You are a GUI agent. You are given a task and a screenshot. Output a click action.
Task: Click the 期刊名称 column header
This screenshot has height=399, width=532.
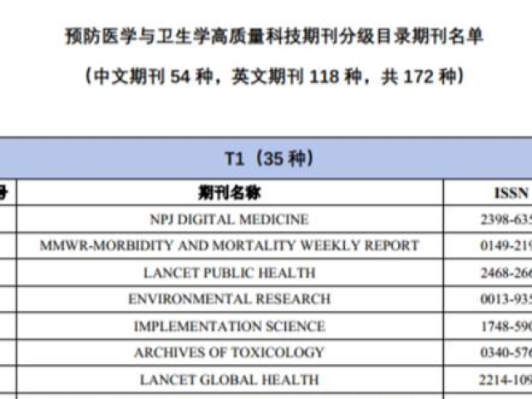[x=229, y=193]
